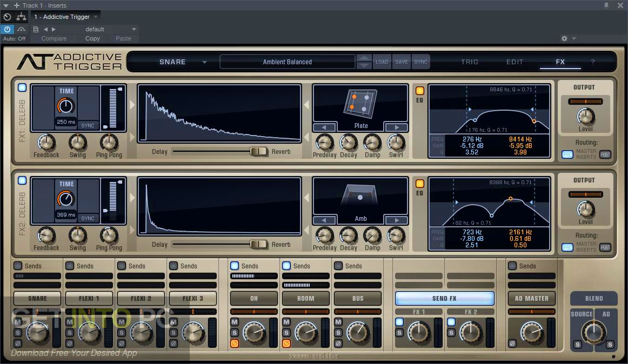
Task: Enable FX1 delay time SYNC
Action: pyautogui.click(x=88, y=125)
